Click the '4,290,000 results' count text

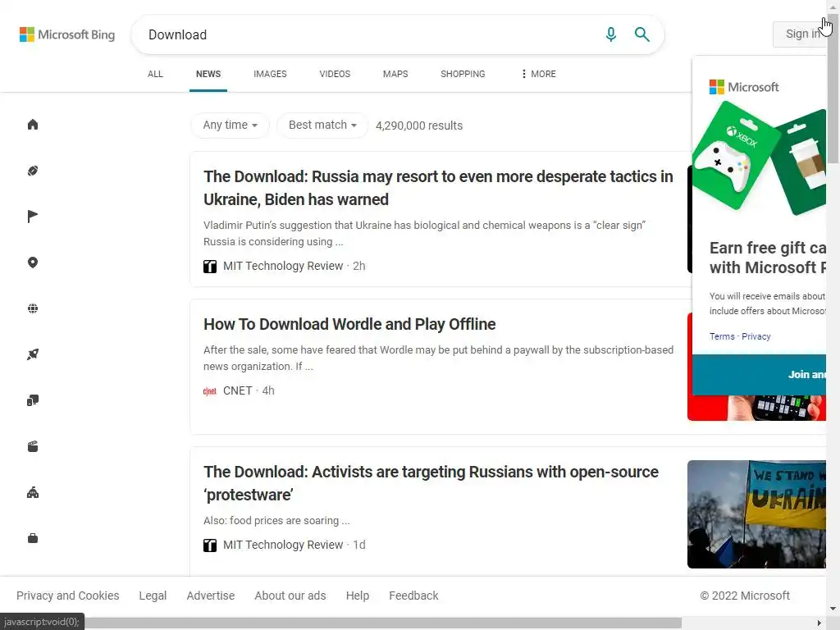pyautogui.click(x=419, y=126)
